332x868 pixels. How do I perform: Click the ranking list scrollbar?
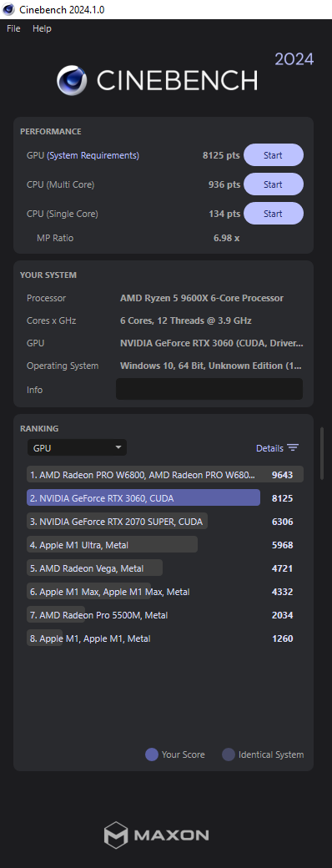coord(322,453)
